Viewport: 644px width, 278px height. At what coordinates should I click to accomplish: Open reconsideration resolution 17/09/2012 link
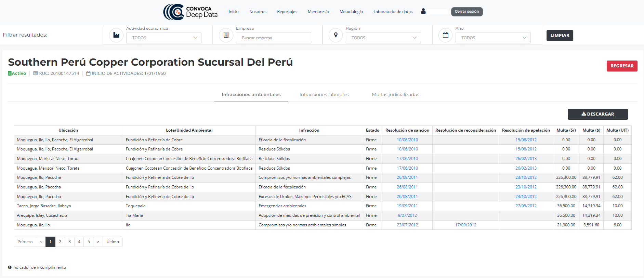pyautogui.click(x=465, y=225)
